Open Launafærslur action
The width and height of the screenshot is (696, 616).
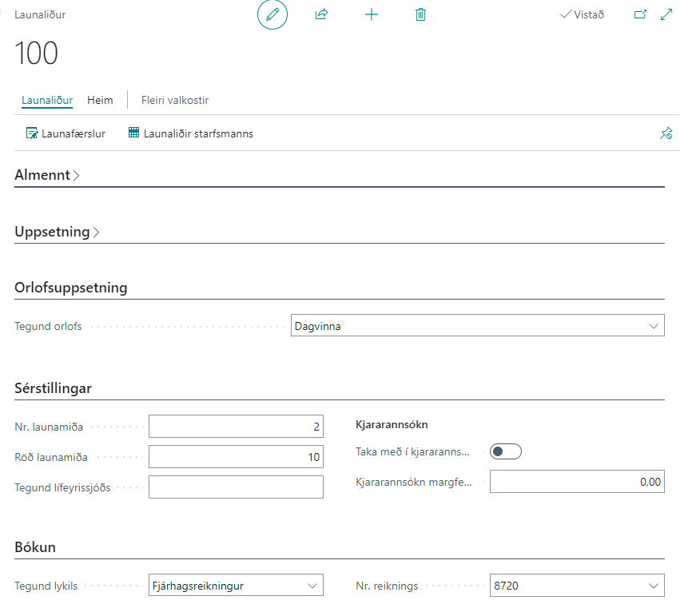tap(66, 133)
